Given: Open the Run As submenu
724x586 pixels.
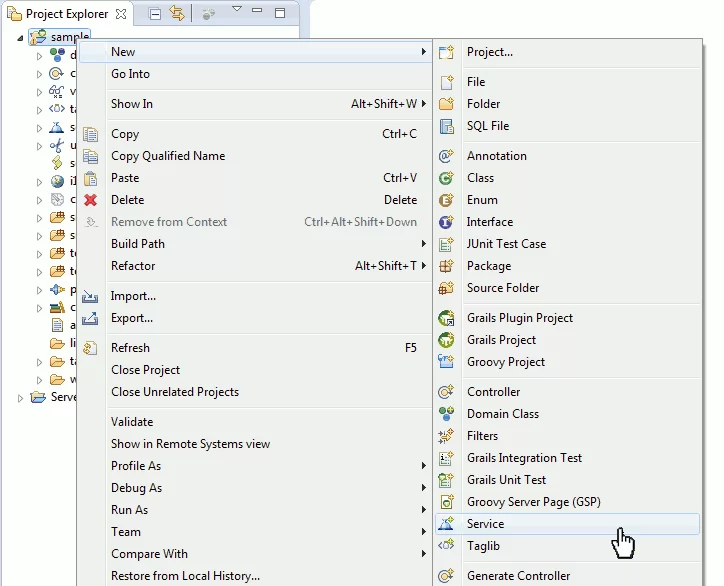Looking at the screenshot, I should coord(255,510).
